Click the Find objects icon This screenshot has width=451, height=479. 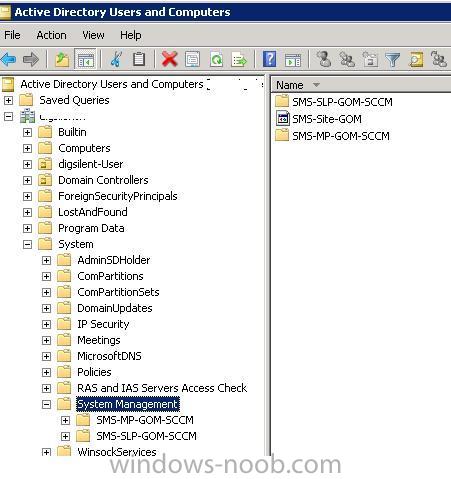coord(416,60)
